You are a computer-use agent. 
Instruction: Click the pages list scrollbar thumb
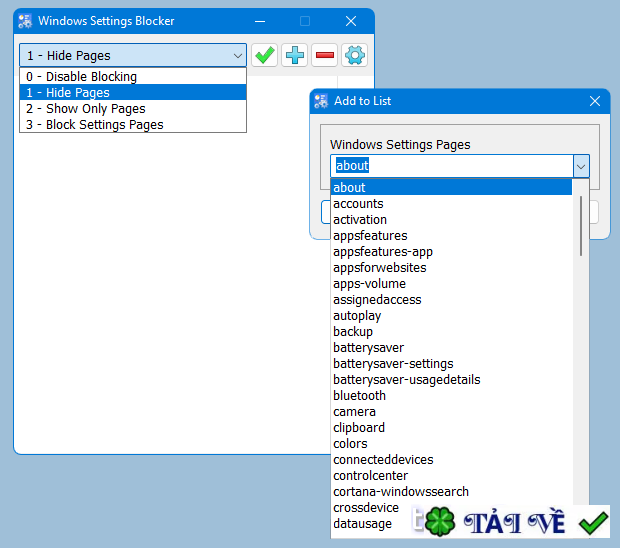(581, 226)
